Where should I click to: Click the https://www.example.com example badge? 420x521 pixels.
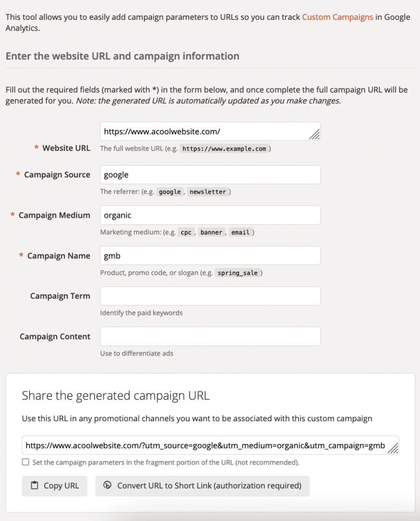(224, 149)
